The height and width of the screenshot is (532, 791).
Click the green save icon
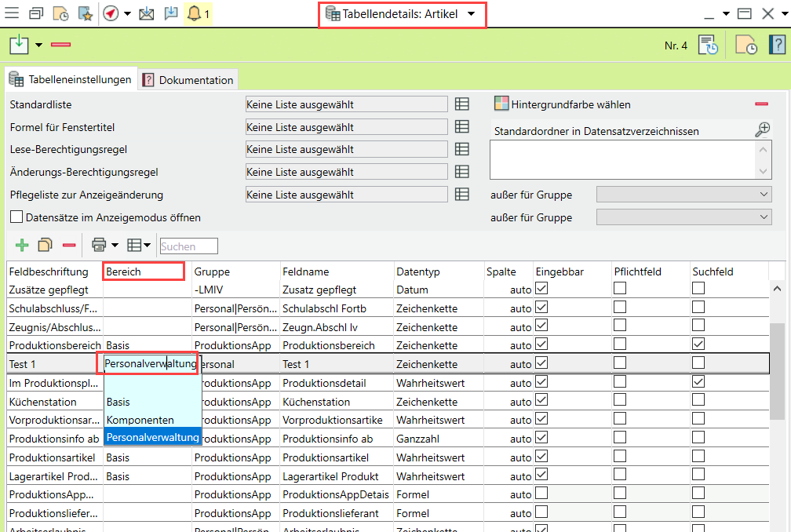(19, 45)
